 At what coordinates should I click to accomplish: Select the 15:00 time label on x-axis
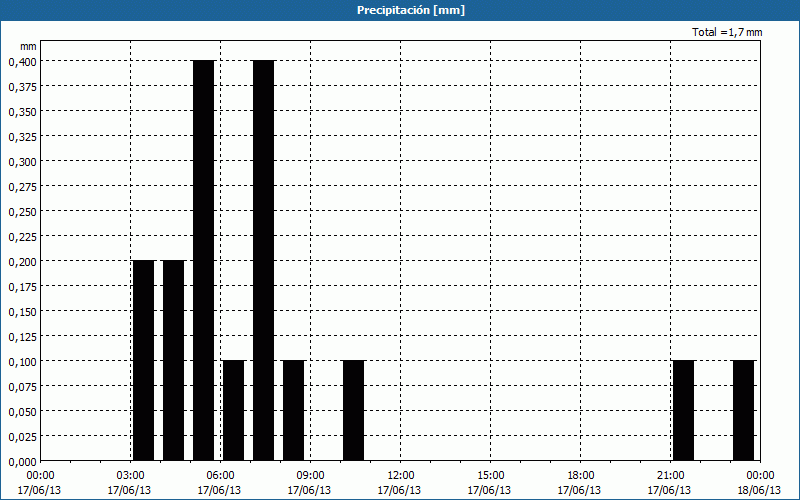coord(490,476)
